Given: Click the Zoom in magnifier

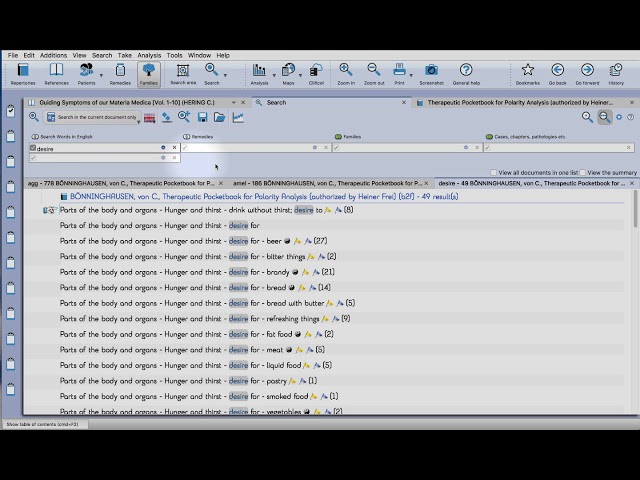Looking at the screenshot, I should 346,74.
